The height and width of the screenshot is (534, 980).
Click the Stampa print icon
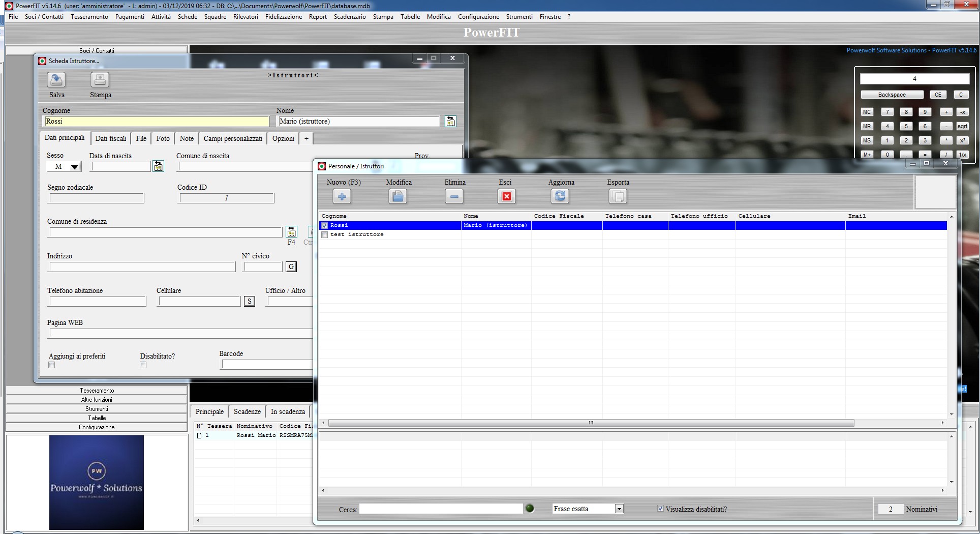[x=100, y=80]
